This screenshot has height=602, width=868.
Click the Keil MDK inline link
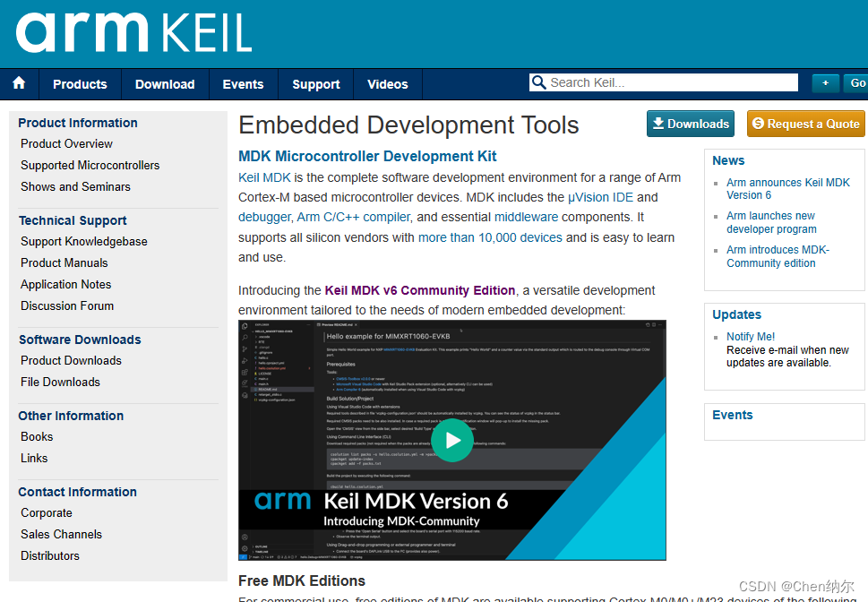point(264,177)
